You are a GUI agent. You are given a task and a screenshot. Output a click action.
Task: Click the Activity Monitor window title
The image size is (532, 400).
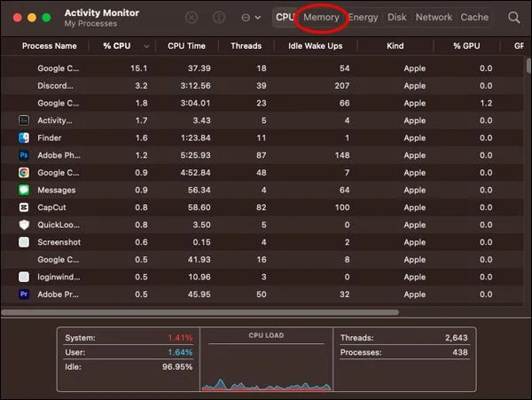pyautogui.click(x=102, y=13)
